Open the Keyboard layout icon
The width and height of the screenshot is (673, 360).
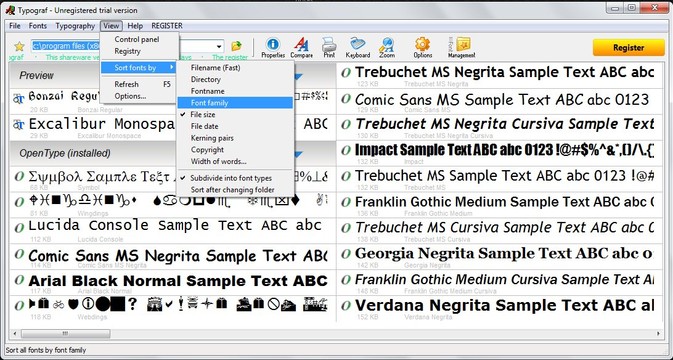[x=358, y=47]
